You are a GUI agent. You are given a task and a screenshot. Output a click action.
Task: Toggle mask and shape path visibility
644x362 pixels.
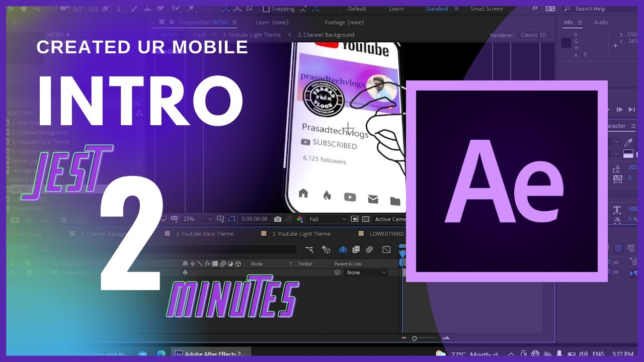(231, 219)
